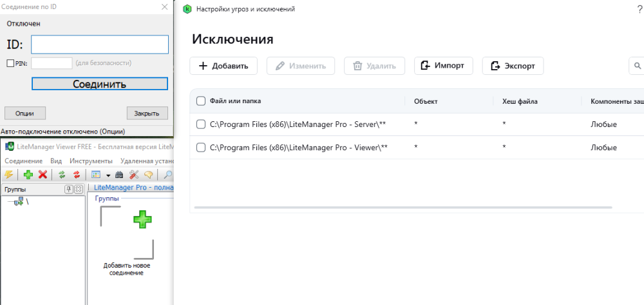This screenshot has width=644, height=305.
Task: Click the large green plus Добавить новое соединение
Action: [142, 219]
